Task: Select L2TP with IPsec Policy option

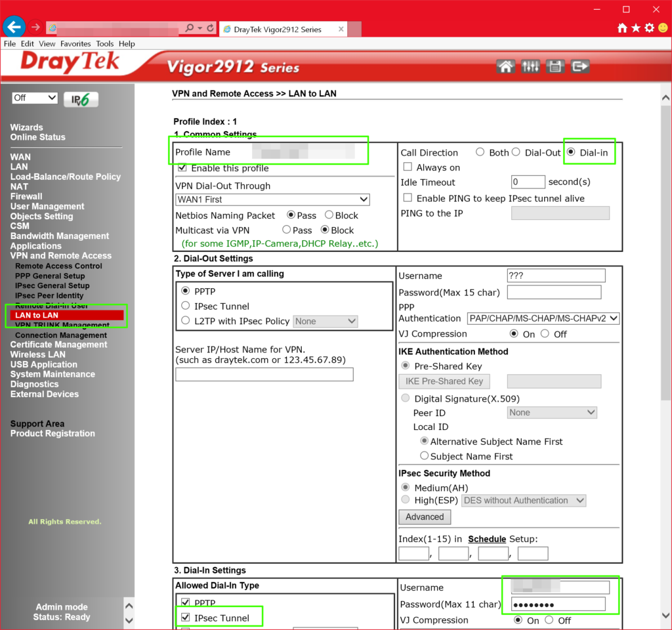Action: click(x=186, y=320)
